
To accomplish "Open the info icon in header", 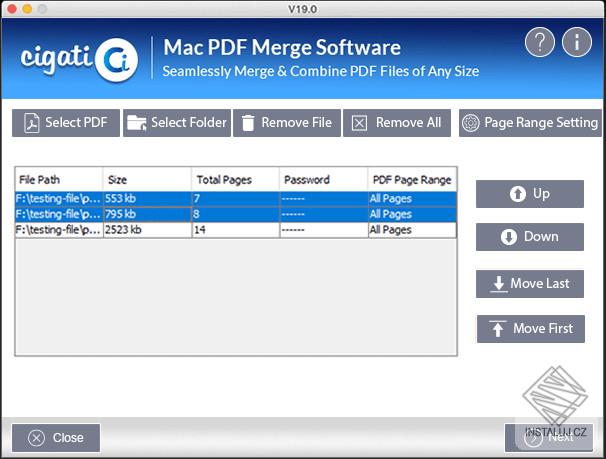I will point(577,42).
